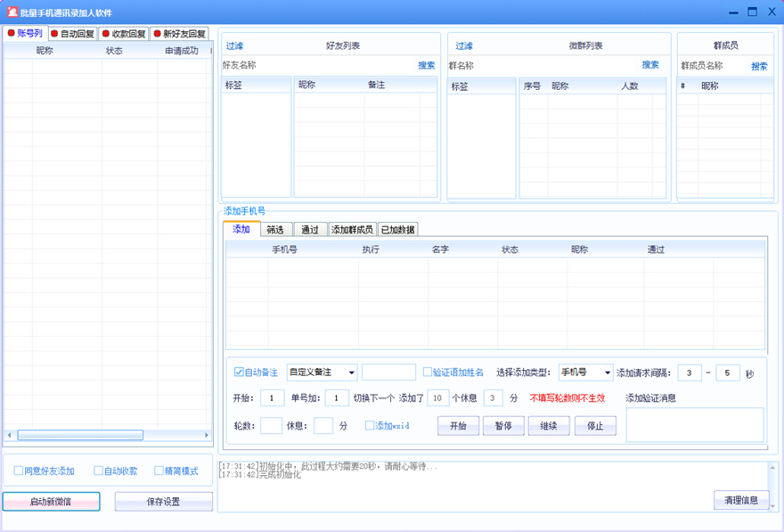Click the rest minutes field after 个休息

click(493, 398)
